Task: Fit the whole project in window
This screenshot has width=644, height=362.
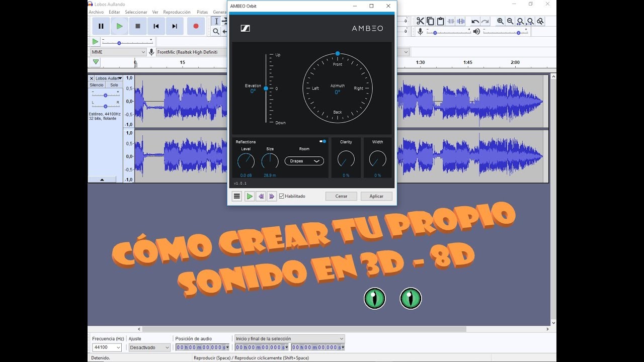Action: (530, 21)
